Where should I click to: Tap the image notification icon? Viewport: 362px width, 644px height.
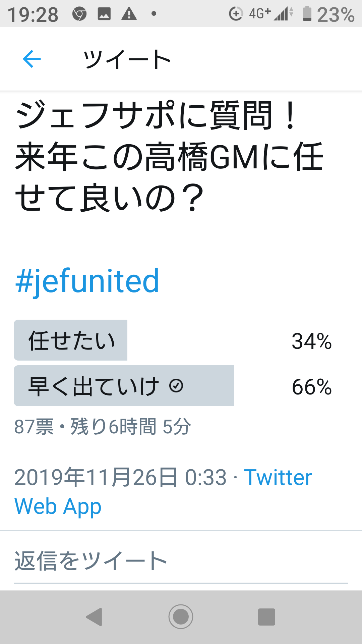(104, 14)
